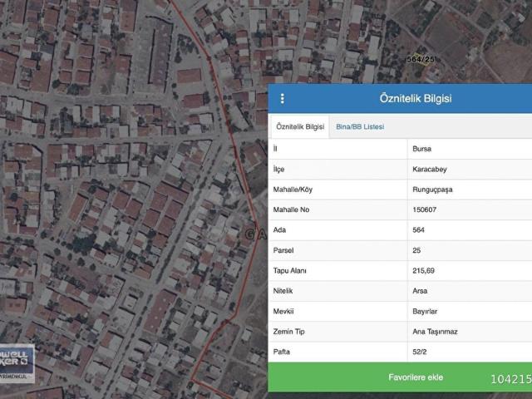Select the Bursa value in İl row
Viewport: 532px width, 399px height.
click(422, 149)
